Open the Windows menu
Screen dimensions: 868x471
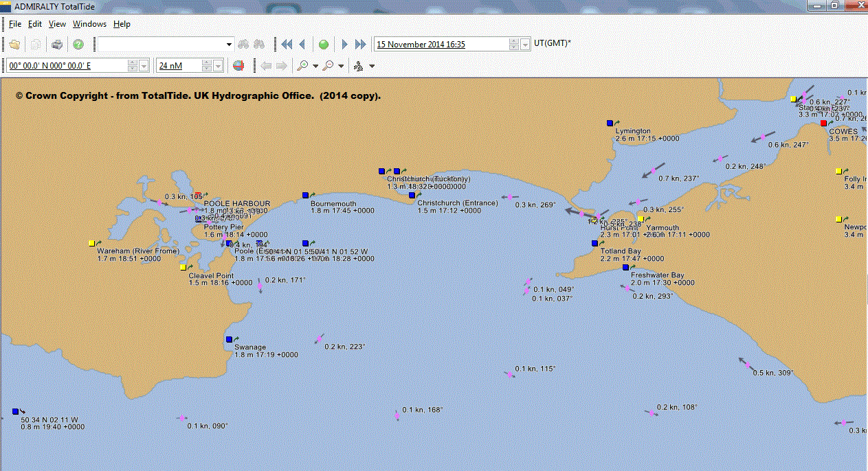point(89,24)
